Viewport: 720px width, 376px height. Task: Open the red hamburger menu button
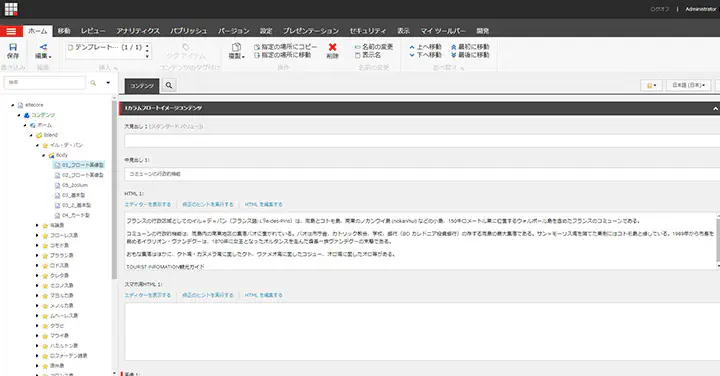pyautogui.click(x=11, y=31)
